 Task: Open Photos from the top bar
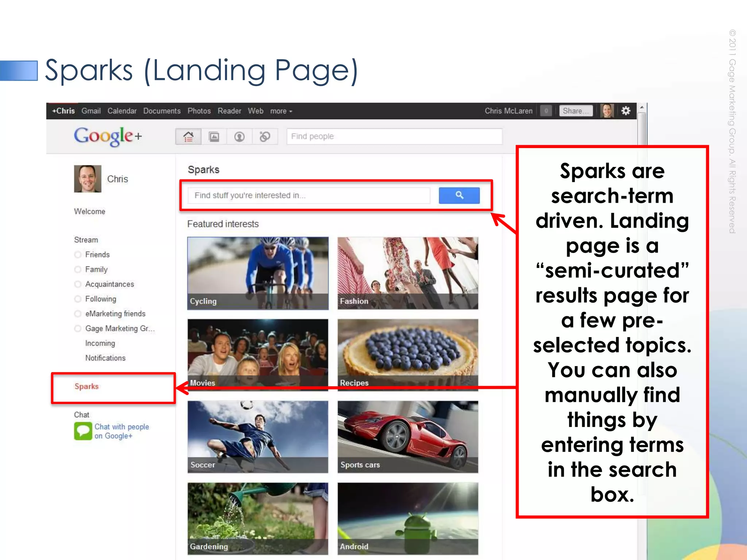click(199, 111)
